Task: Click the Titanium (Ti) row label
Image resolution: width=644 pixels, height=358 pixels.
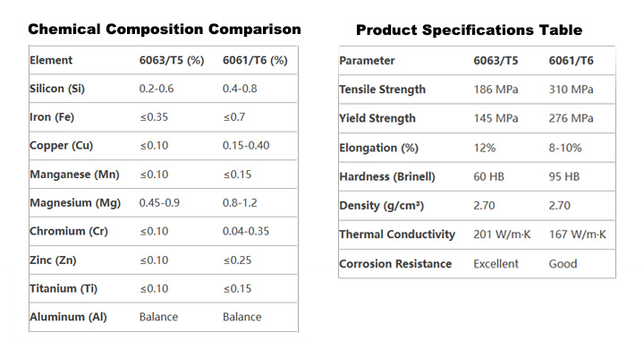Action: click(x=64, y=288)
